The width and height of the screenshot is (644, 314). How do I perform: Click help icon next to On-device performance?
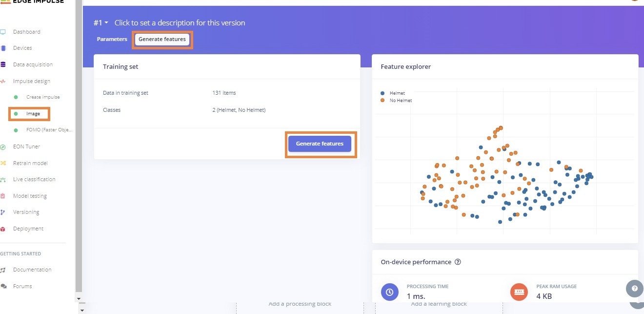pyautogui.click(x=458, y=262)
